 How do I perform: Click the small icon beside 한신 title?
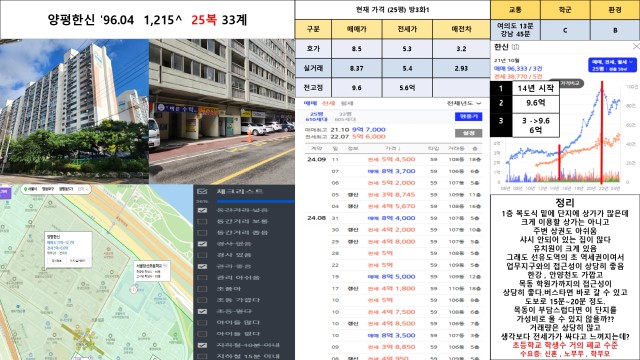click(x=516, y=47)
